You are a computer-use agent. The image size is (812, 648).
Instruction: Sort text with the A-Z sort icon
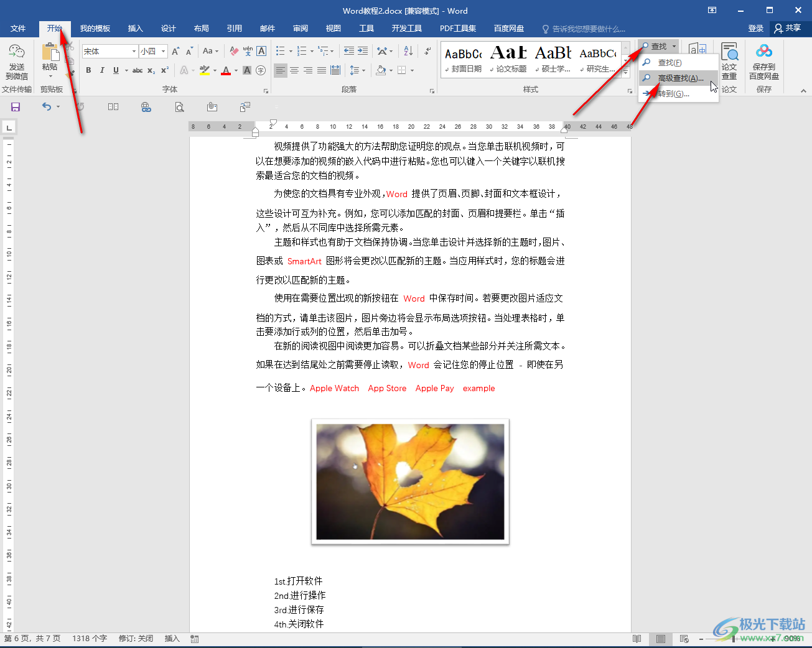coord(408,51)
